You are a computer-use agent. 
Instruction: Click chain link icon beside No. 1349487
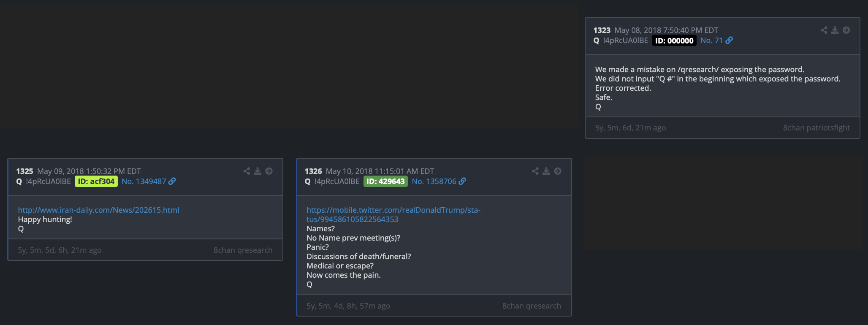pos(172,181)
